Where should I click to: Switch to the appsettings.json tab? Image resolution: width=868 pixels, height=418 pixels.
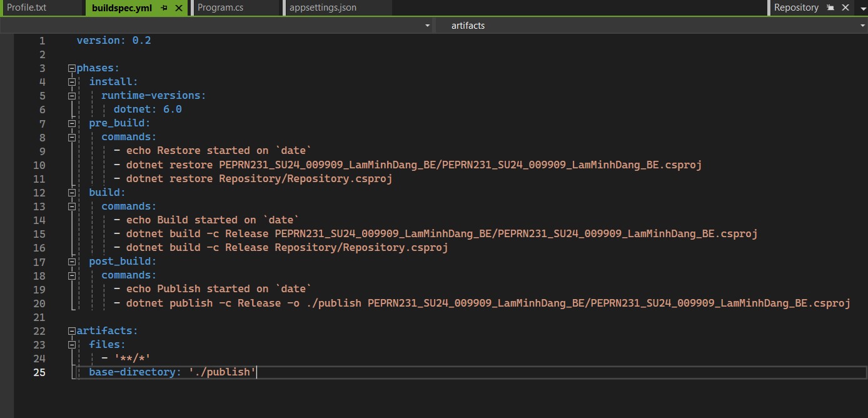coord(322,8)
